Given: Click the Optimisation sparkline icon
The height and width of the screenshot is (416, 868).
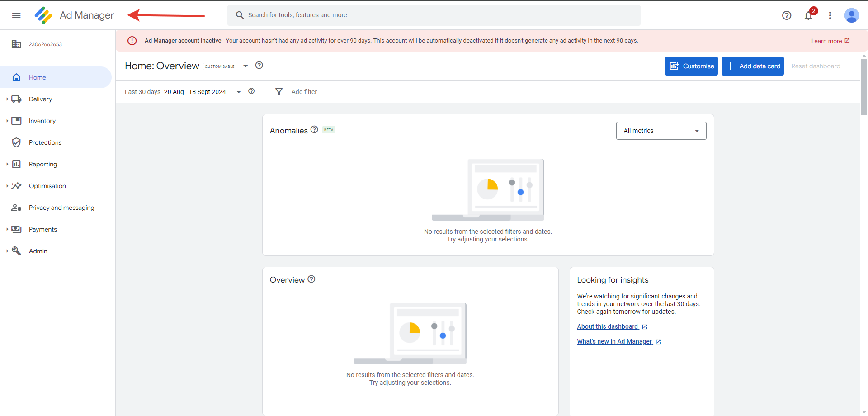Looking at the screenshot, I should click(x=16, y=186).
